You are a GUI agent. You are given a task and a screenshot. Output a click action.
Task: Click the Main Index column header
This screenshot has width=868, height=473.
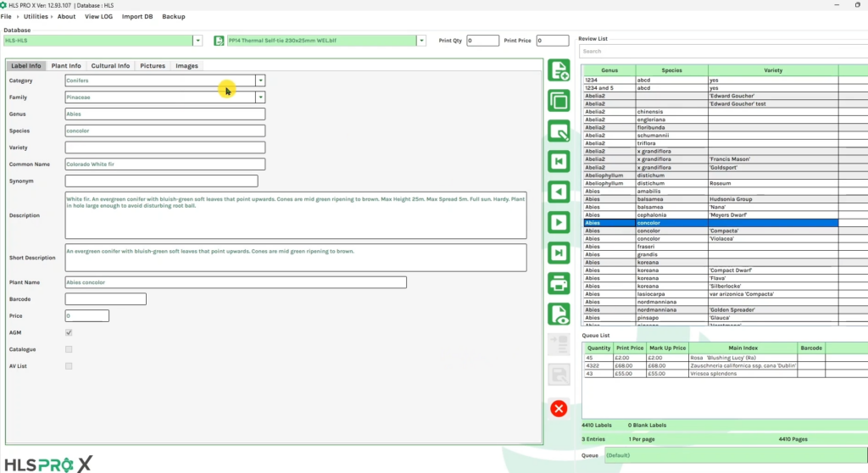pos(743,348)
